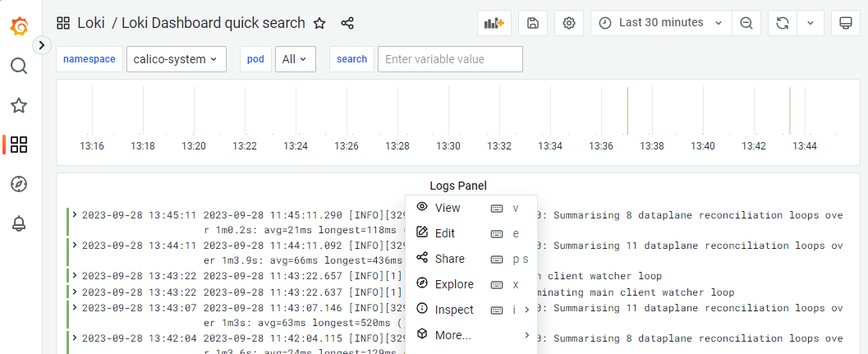Viewport: 868px width, 354px height.
Task: Open the namespace calico-system dropdown
Action: pyautogui.click(x=176, y=59)
